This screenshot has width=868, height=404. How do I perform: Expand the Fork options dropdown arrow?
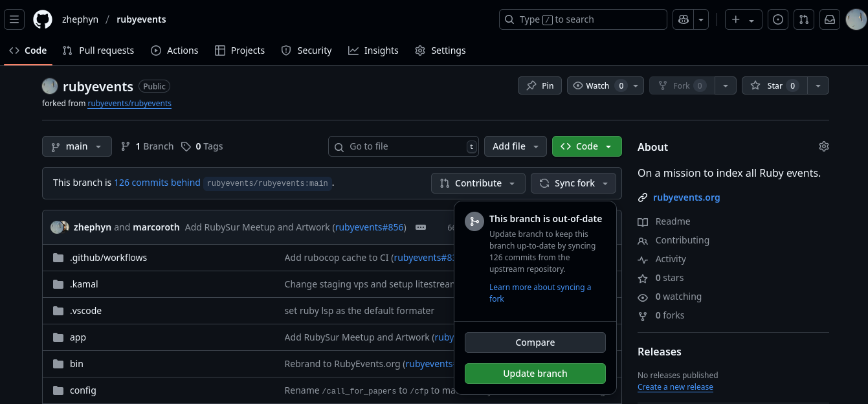tap(726, 85)
